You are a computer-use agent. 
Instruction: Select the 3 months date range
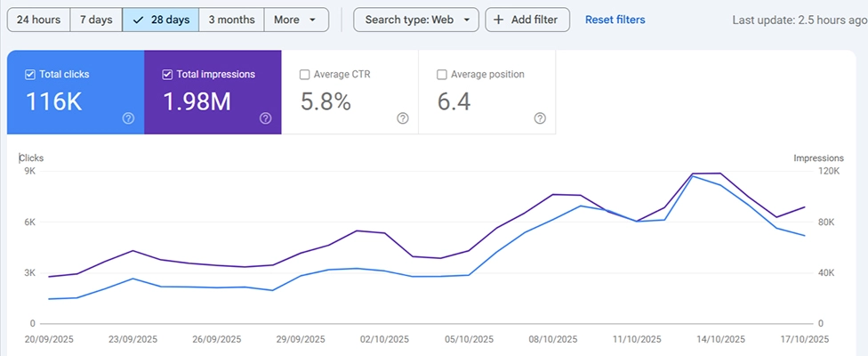pyautogui.click(x=231, y=20)
